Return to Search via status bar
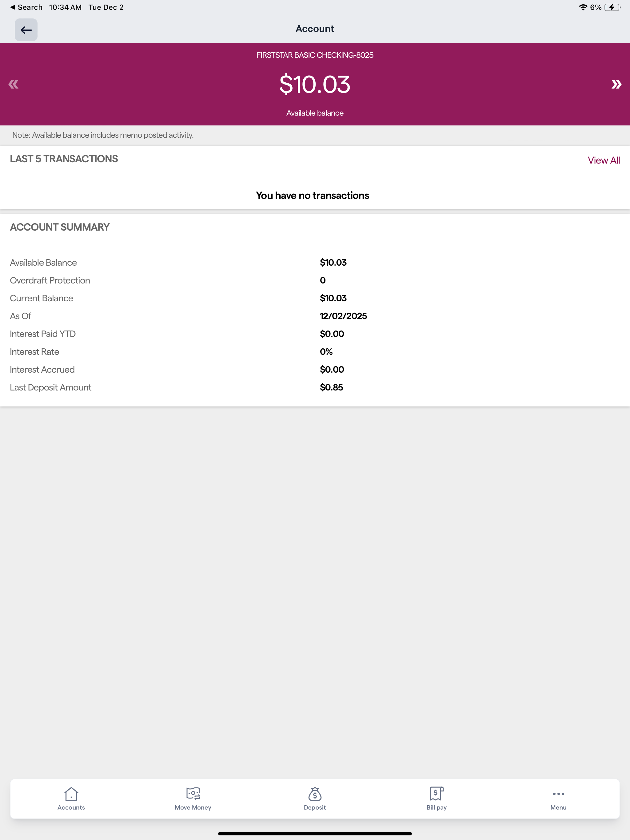This screenshot has height=840, width=630. [x=26, y=7]
